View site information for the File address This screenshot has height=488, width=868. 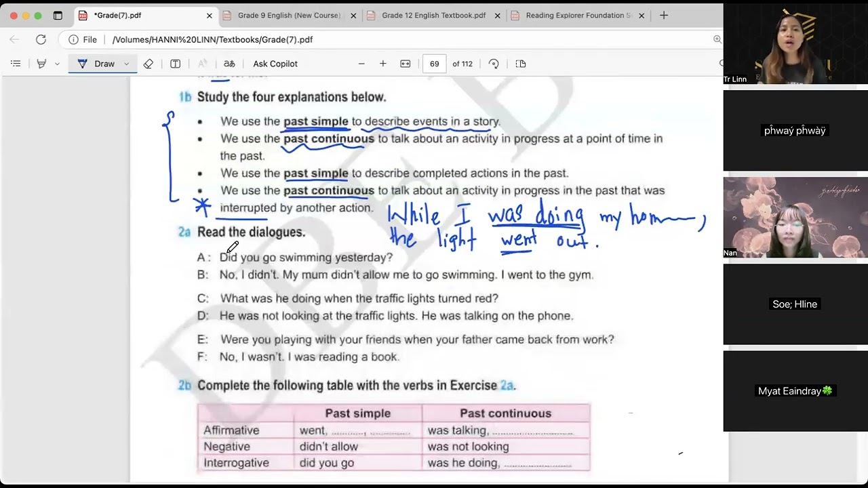point(83,39)
